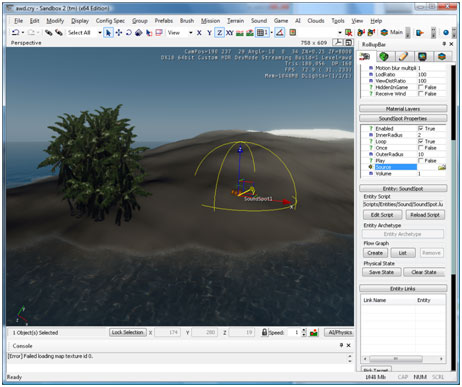
Task: Toggle the Snap to grid icon
Action: [x=262, y=33]
